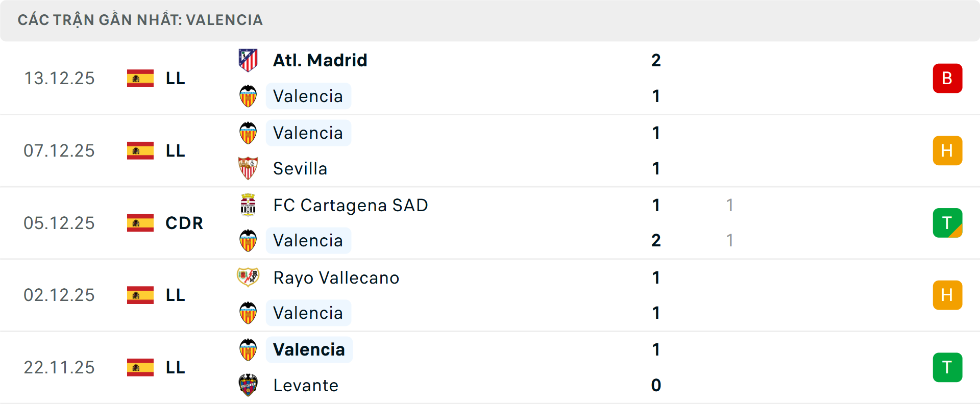Click the FC Cartagena SAD crest

248,205
